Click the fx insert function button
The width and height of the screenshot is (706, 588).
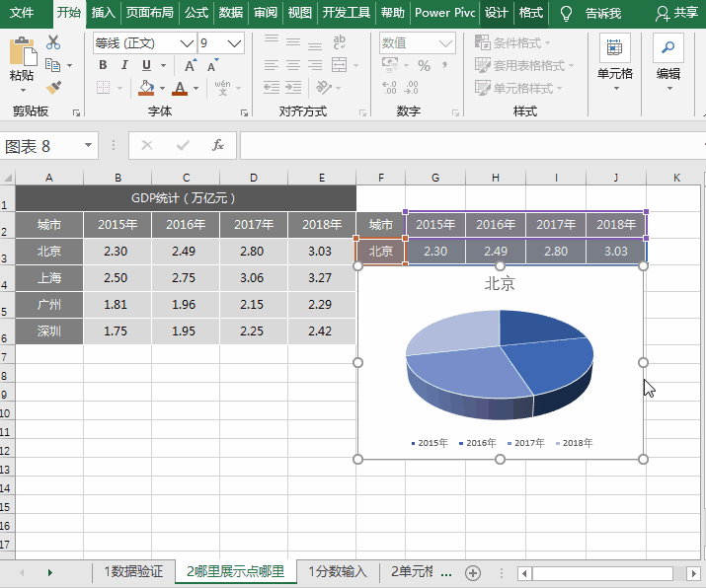point(218,145)
